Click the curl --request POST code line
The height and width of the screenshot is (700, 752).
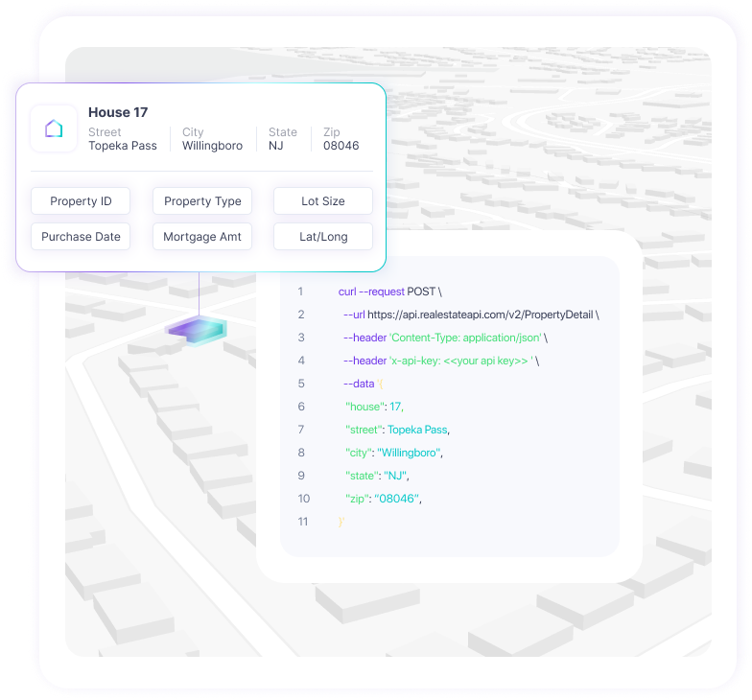[x=389, y=292]
